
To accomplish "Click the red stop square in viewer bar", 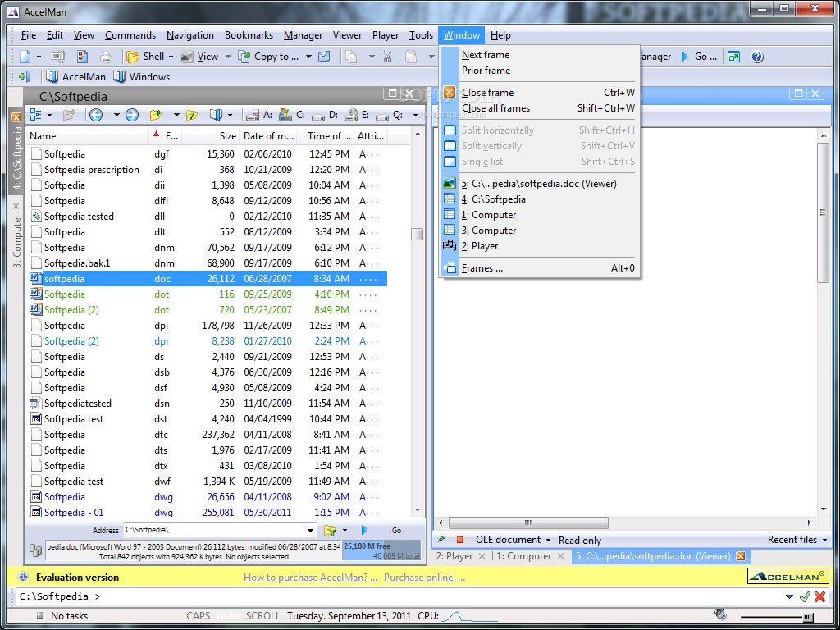I will [x=460, y=540].
